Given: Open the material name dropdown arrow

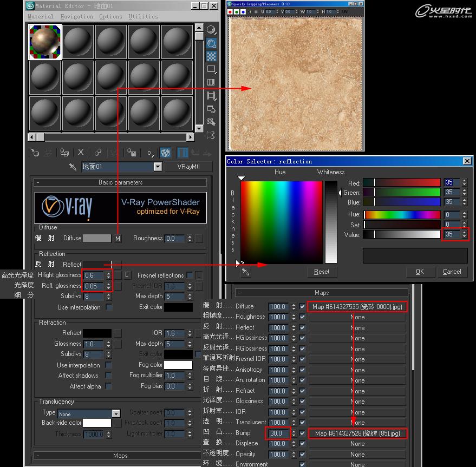Looking at the screenshot, I should 158,167.
